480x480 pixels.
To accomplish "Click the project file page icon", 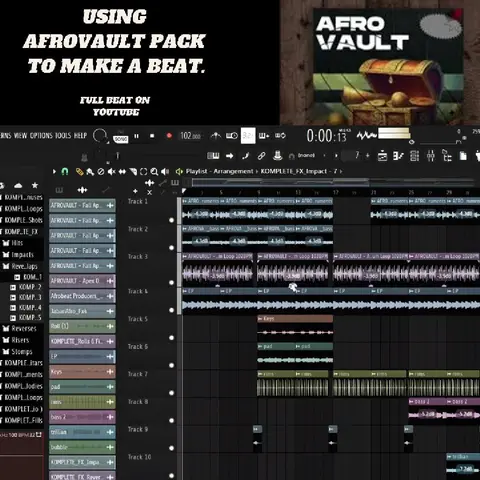I will 463,156.
